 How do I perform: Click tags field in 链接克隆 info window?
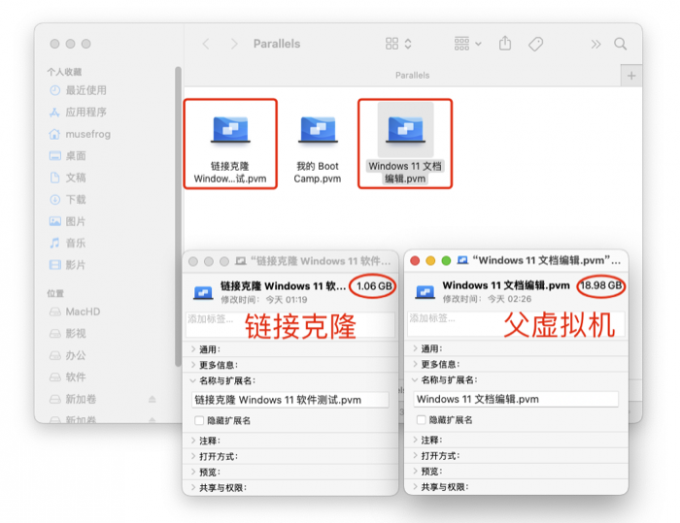click(290, 325)
